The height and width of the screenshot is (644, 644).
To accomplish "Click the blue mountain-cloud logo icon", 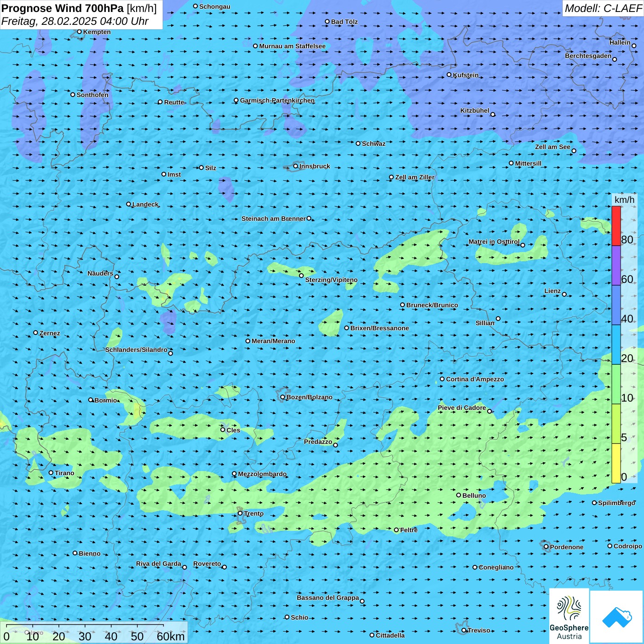I will coord(616,617).
